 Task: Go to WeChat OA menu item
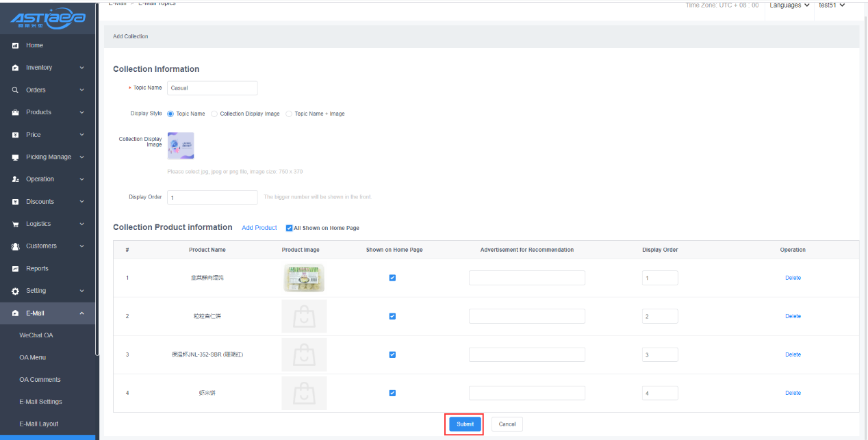[x=36, y=335]
